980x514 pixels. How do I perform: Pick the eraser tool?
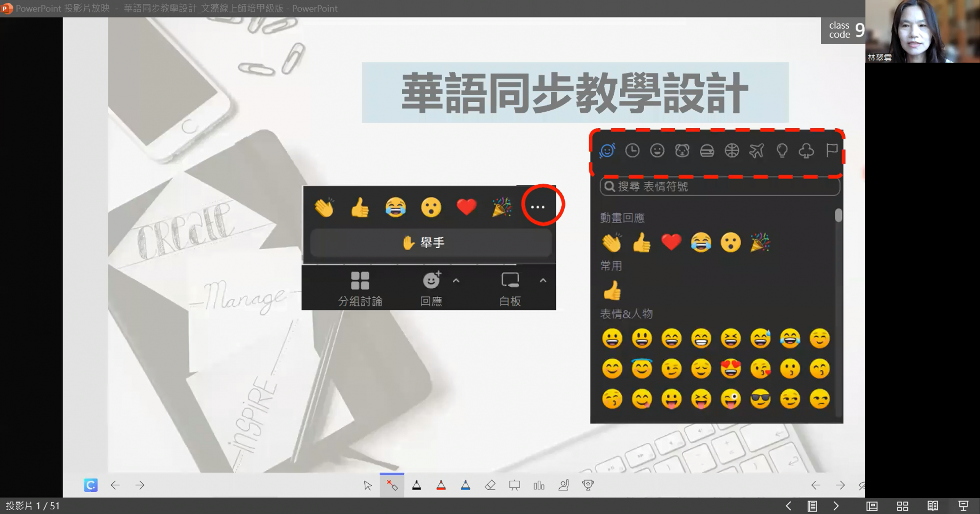click(490, 485)
